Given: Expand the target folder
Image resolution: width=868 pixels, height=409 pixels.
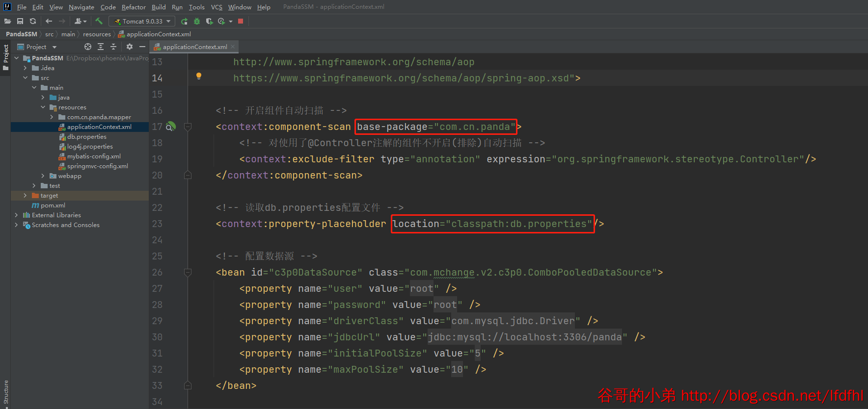Looking at the screenshot, I should pos(26,195).
